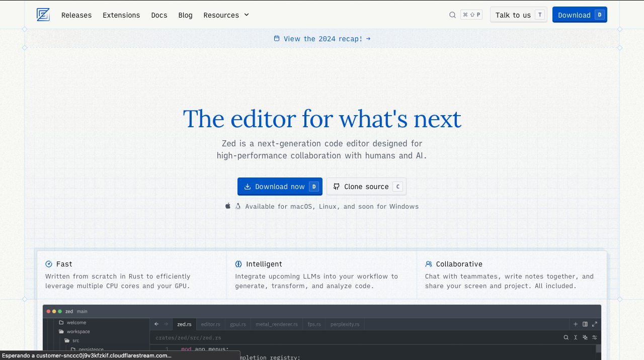Go to the Extensions page
This screenshot has height=360, width=644.
[x=121, y=15]
